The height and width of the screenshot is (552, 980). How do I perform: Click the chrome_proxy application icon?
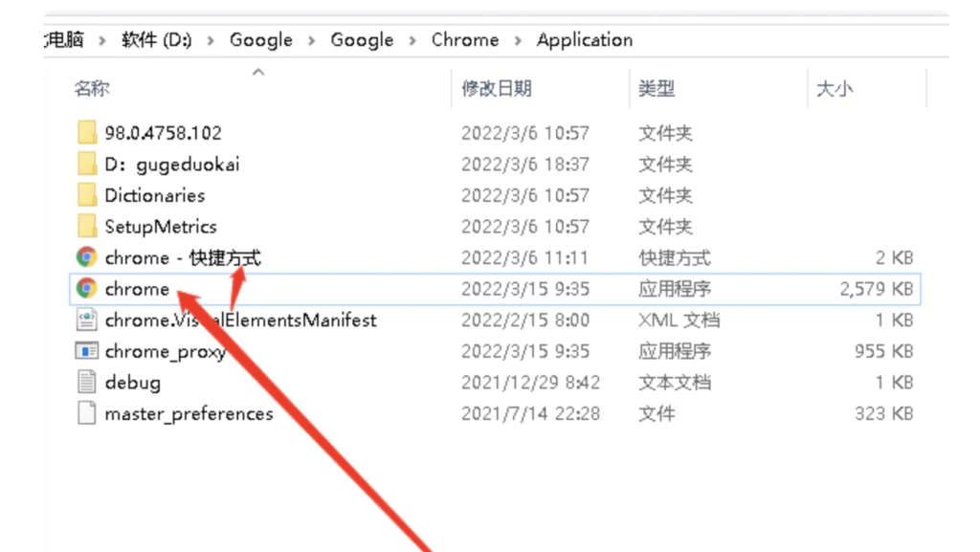pos(87,351)
